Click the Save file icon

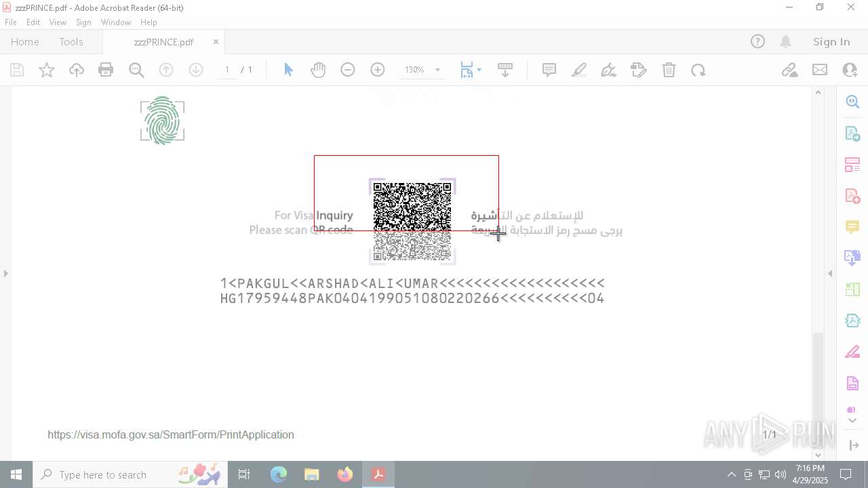click(x=17, y=70)
